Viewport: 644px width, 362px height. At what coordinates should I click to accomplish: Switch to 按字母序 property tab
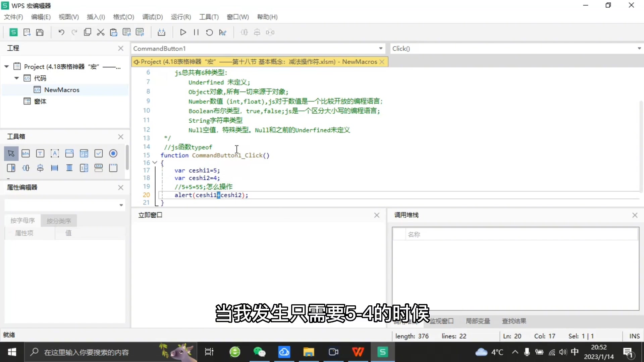coord(22,221)
